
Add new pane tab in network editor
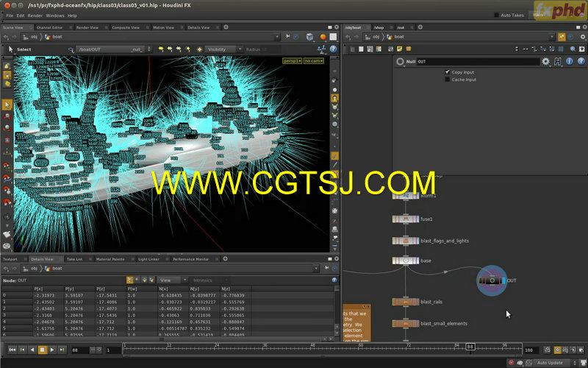(420, 27)
